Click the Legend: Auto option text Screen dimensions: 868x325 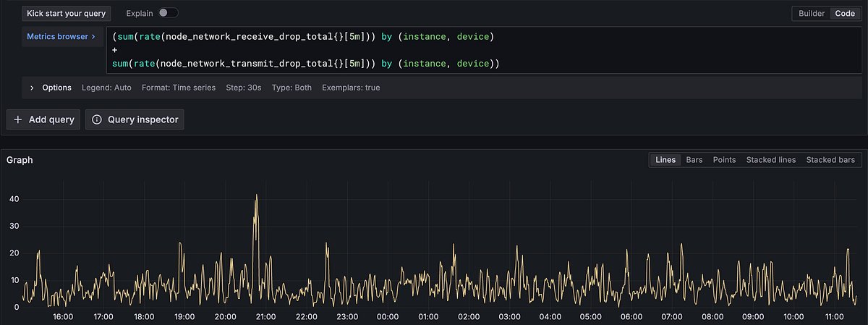tap(107, 88)
